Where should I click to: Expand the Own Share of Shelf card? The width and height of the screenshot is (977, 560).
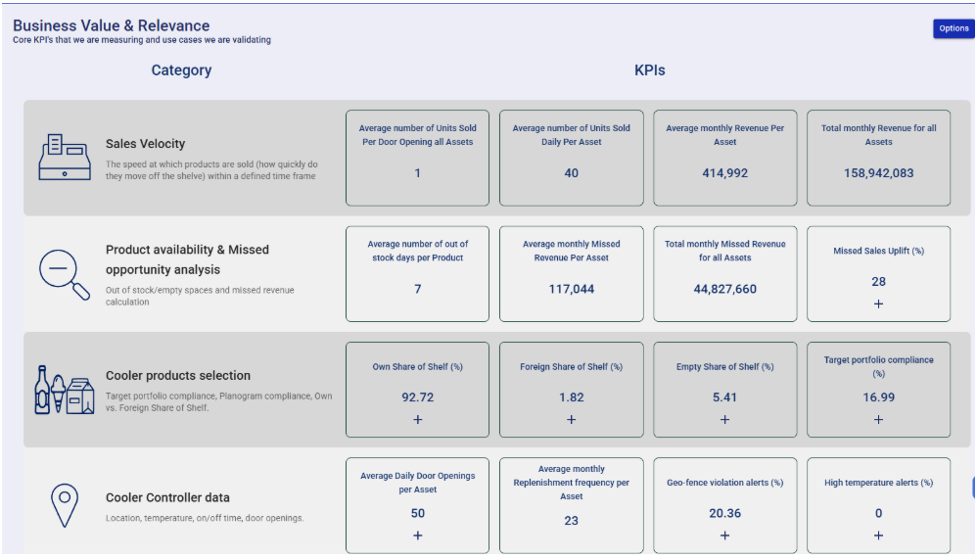417,419
